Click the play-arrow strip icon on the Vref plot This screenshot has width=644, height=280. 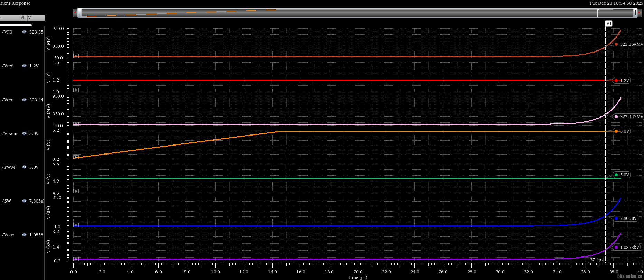(76, 90)
